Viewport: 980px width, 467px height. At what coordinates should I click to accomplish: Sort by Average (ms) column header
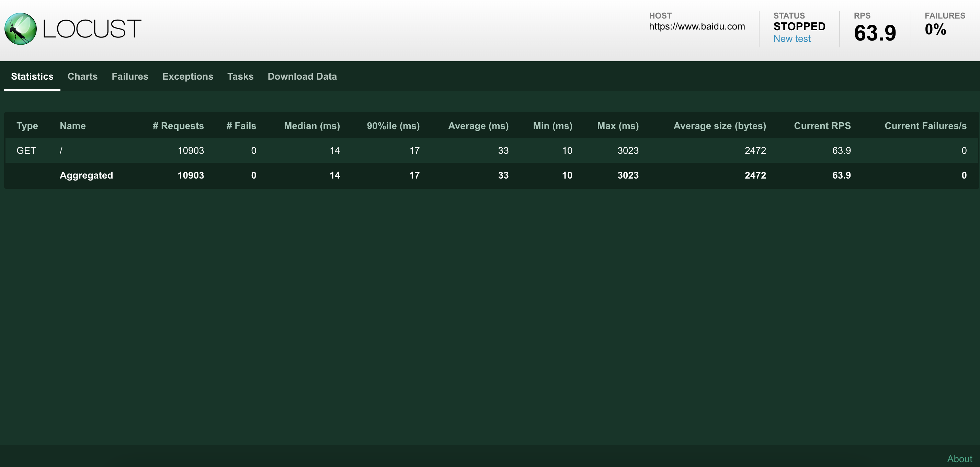point(478,126)
